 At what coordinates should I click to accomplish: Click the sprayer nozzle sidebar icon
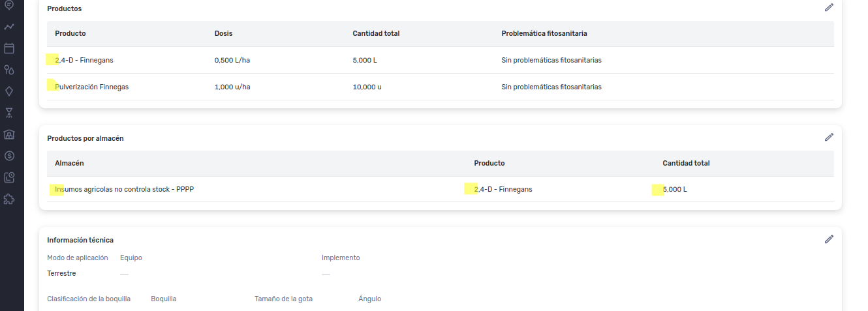9,113
